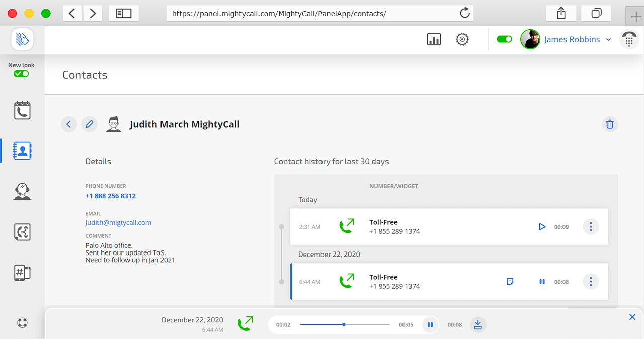This screenshot has width=644, height=339.
Task: Open note icon on 6:44 AM call
Action: tap(510, 282)
